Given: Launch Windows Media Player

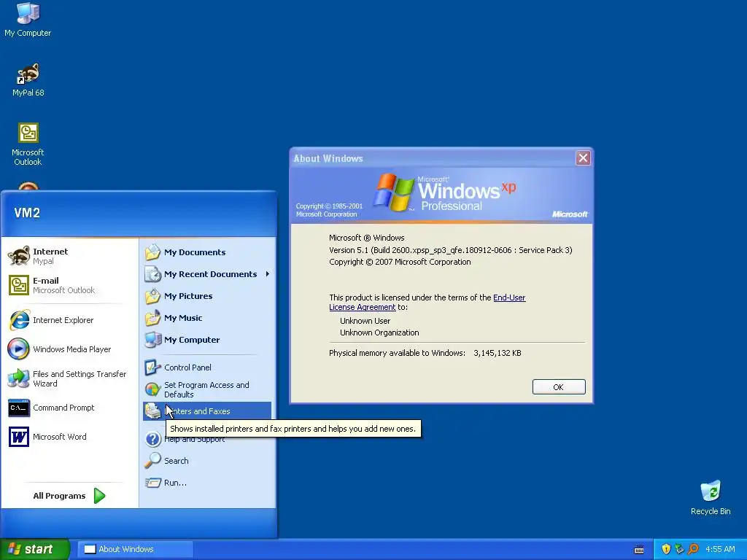Looking at the screenshot, I should pos(69,349).
